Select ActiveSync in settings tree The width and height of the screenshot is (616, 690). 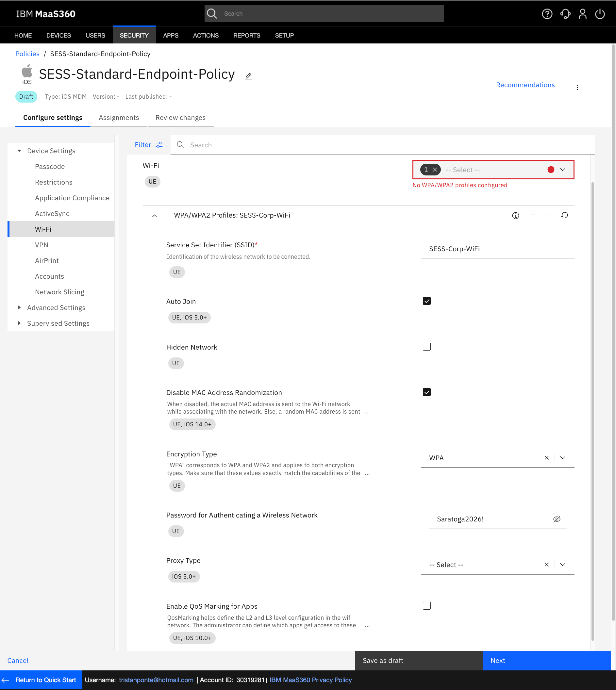[x=52, y=213]
